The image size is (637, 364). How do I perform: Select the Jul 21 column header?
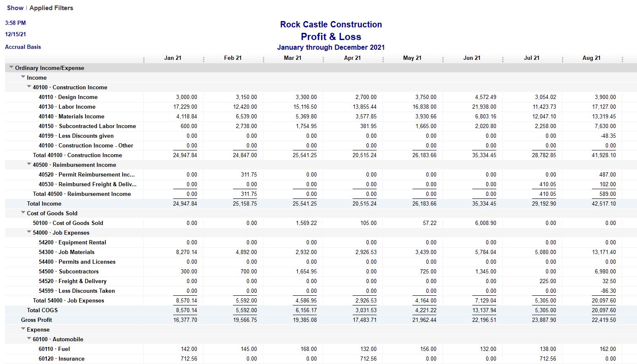coord(532,58)
